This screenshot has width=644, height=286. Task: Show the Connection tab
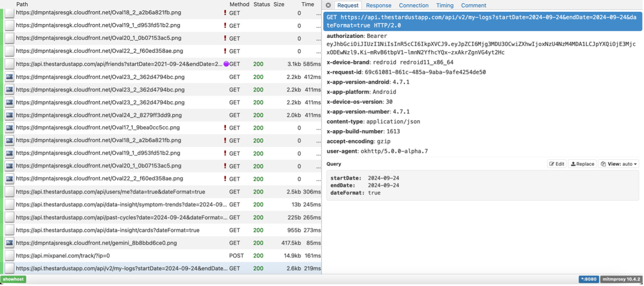click(413, 5)
